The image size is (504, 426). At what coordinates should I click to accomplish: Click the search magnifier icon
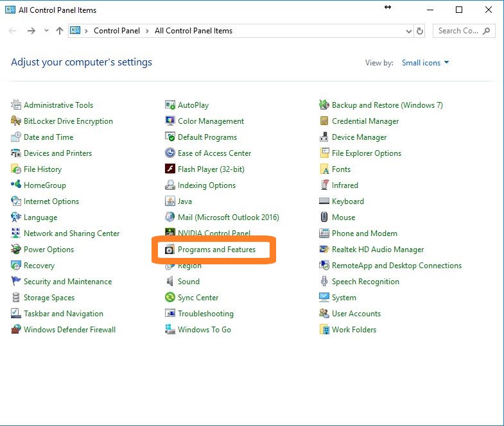pos(487,31)
